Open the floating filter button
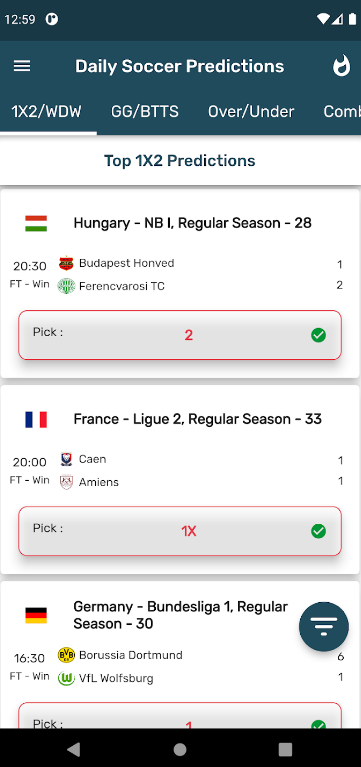The height and width of the screenshot is (767, 361). coord(324,627)
